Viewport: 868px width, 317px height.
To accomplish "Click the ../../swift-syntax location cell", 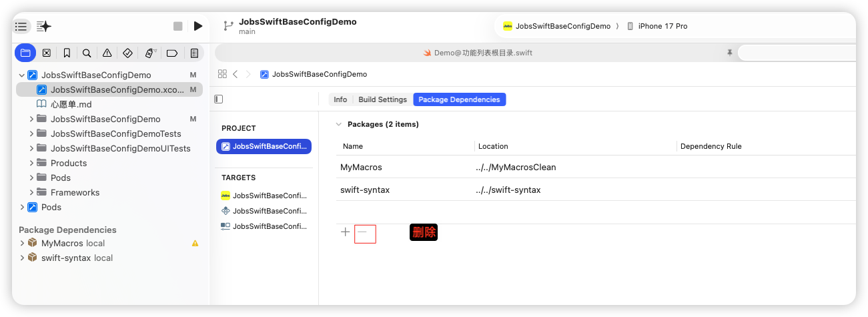I will (x=508, y=190).
